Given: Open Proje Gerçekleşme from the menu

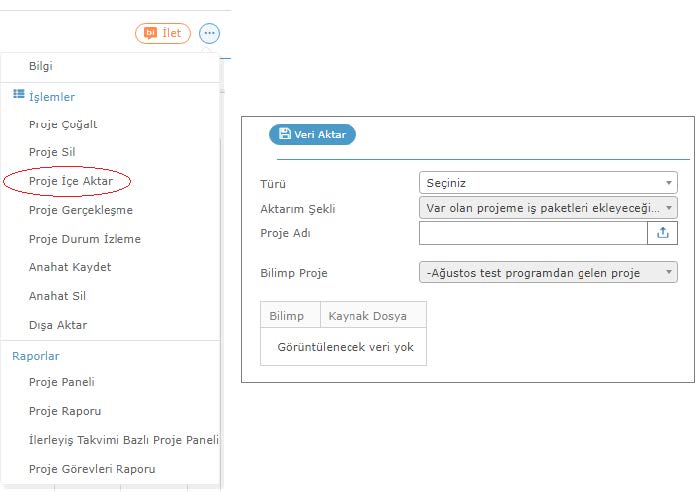Looking at the screenshot, I should coord(81,210).
